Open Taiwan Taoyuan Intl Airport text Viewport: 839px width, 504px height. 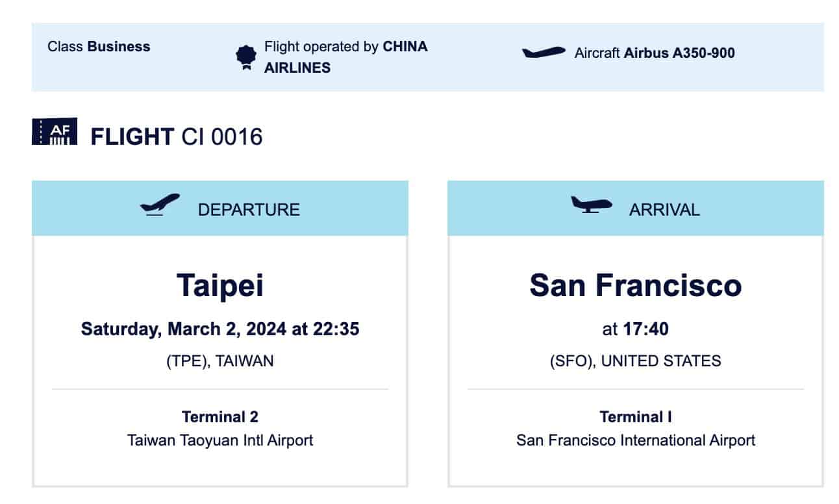point(220,440)
